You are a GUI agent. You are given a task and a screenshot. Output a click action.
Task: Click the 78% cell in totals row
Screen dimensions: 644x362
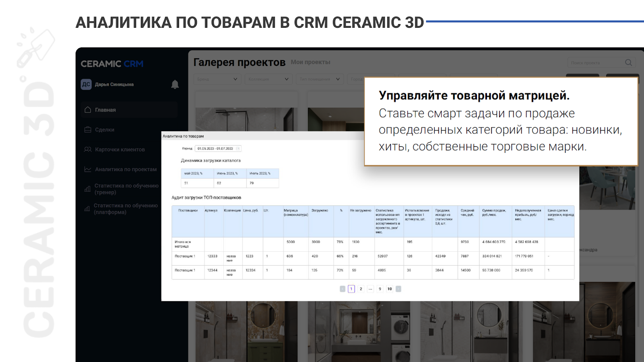tap(340, 242)
